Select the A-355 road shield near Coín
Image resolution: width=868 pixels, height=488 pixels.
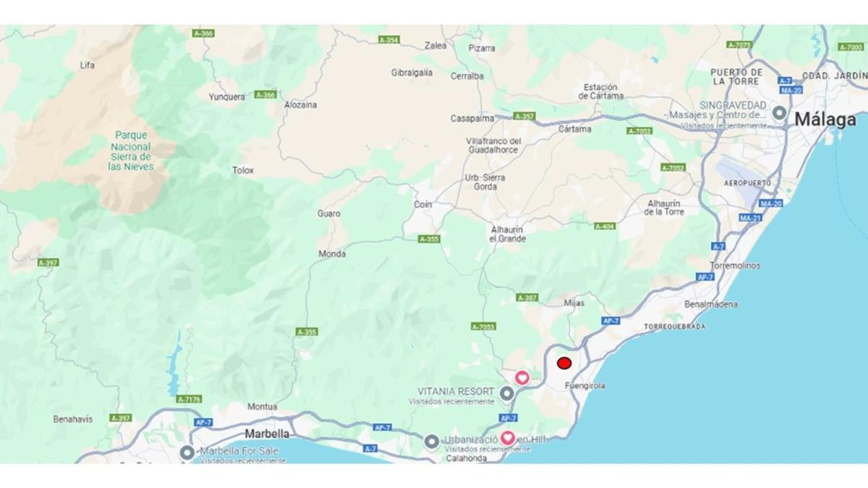(430, 239)
